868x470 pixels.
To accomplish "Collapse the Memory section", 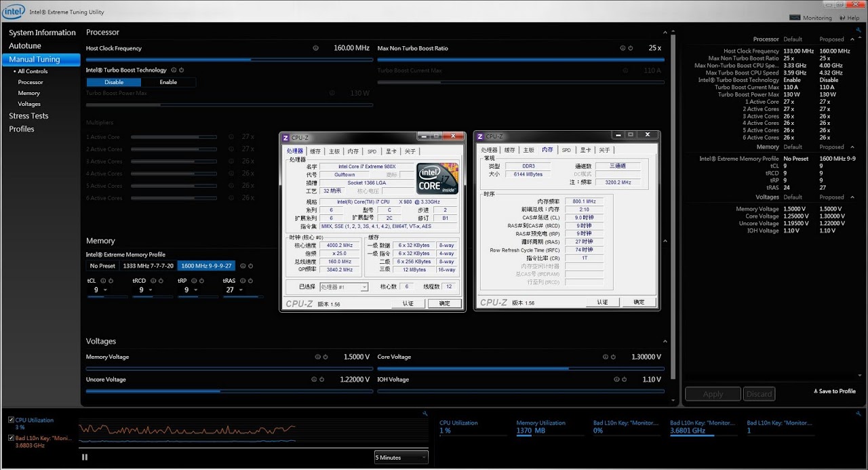I will (x=665, y=241).
